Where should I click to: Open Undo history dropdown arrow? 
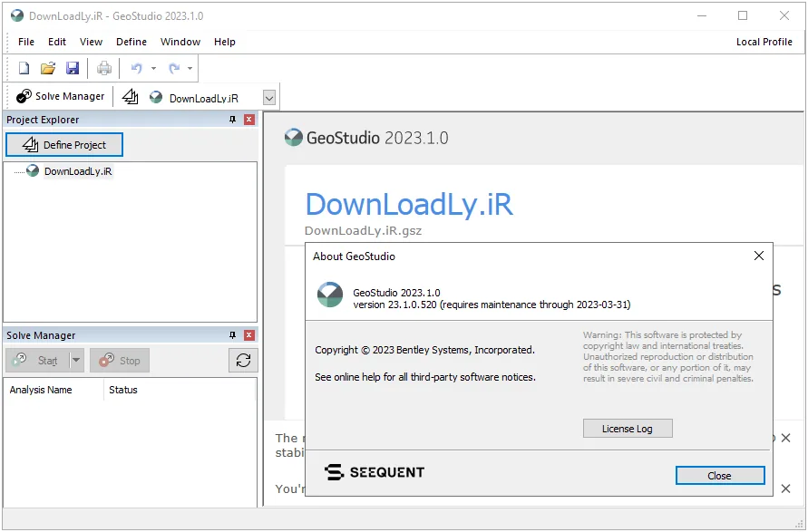pos(153,69)
